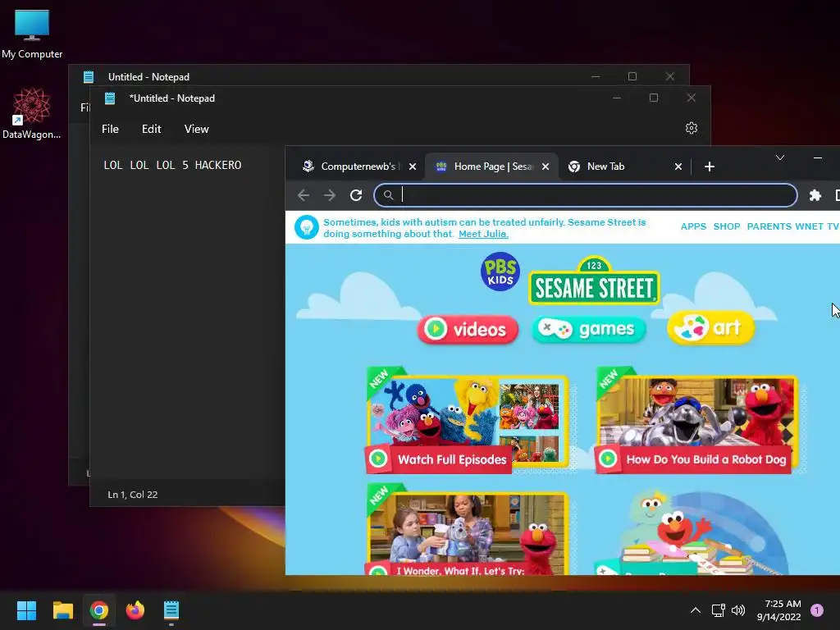This screenshot has height=630, width=840.
Task: Open the File menu in Notepad
Action: (x=111, y=129)
